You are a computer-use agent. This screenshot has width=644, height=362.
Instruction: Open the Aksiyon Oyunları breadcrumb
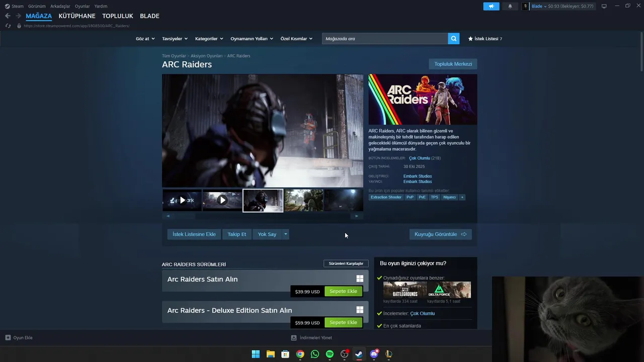coord(206,56)
